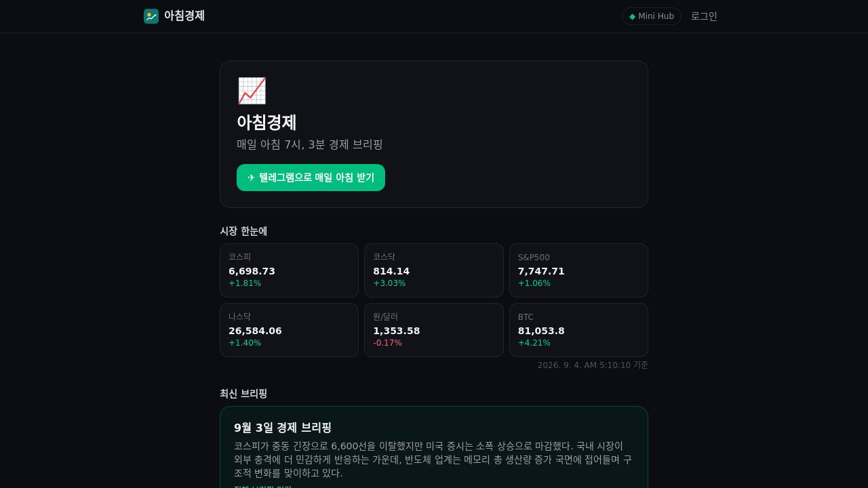868x488 pixels.
Task: Click the 원/달러 -0.17% change value
Action: (x=387, y=343)
